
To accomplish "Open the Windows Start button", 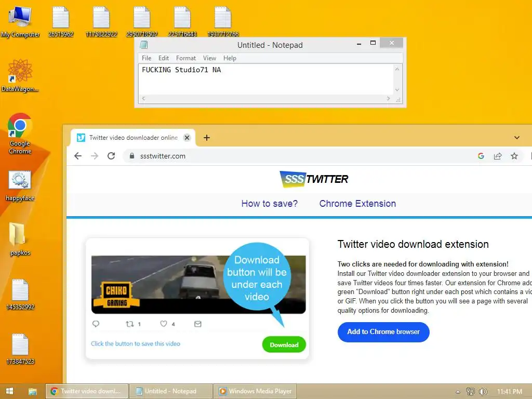I will pos(9,391).
